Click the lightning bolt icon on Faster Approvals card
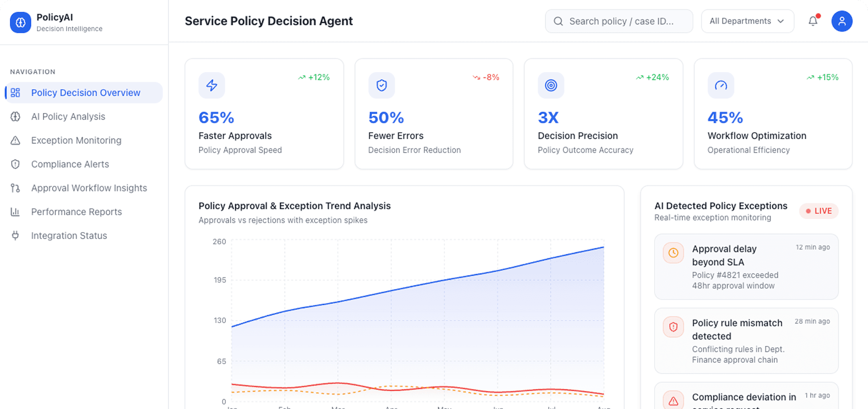Screen dimensions: 868x409 point(211,85)
